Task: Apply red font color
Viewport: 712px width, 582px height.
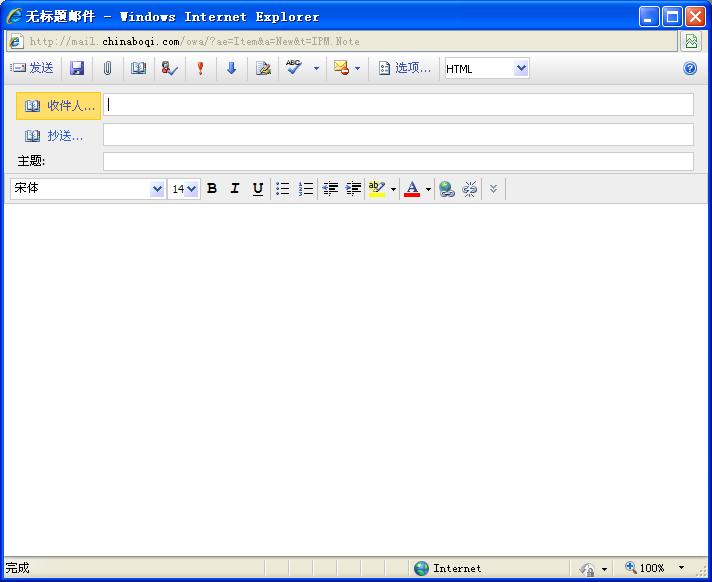Action: (x=412, y=188)
